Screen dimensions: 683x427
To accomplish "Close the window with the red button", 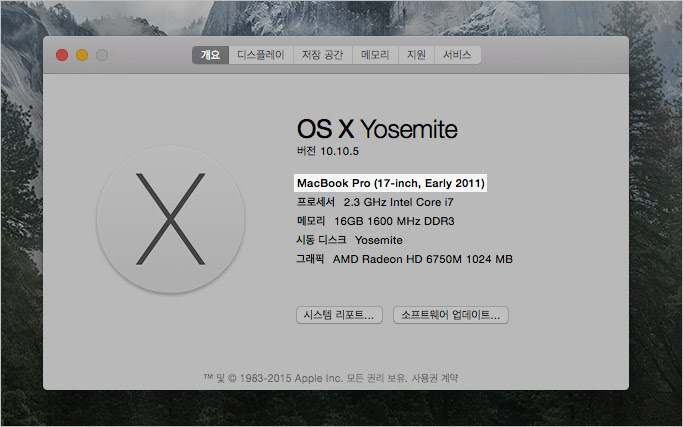I will click(62, 55).
